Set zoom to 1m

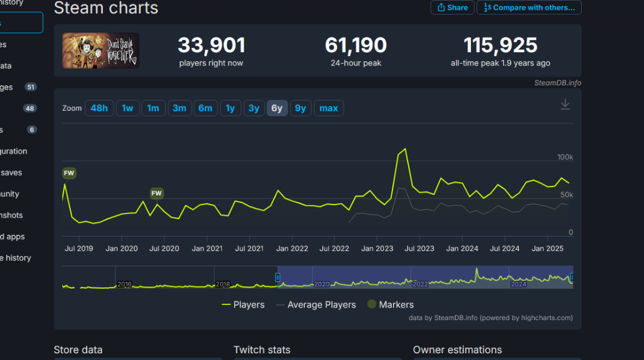[153, 108]
